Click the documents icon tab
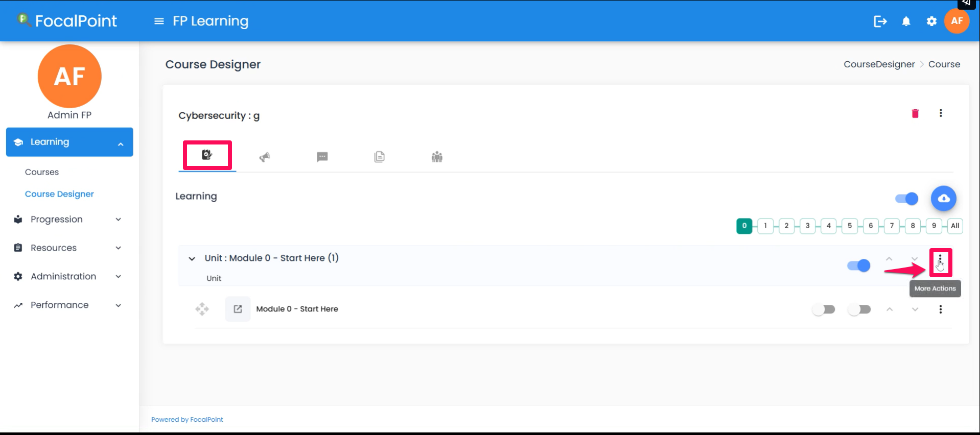 379,157
